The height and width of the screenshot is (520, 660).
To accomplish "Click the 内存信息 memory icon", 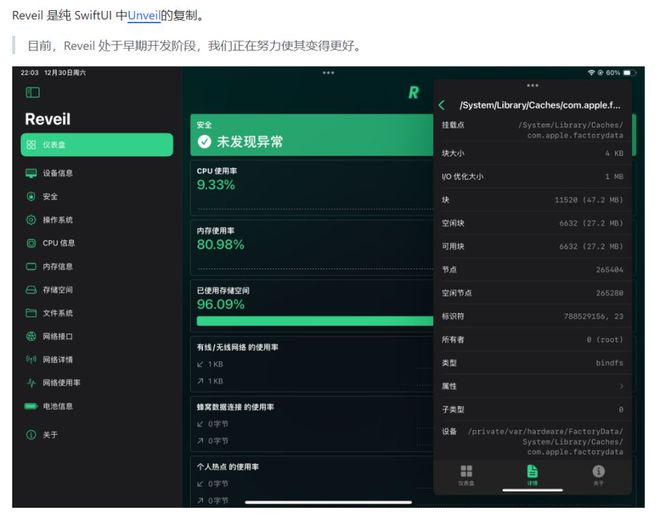I will 31,266.
